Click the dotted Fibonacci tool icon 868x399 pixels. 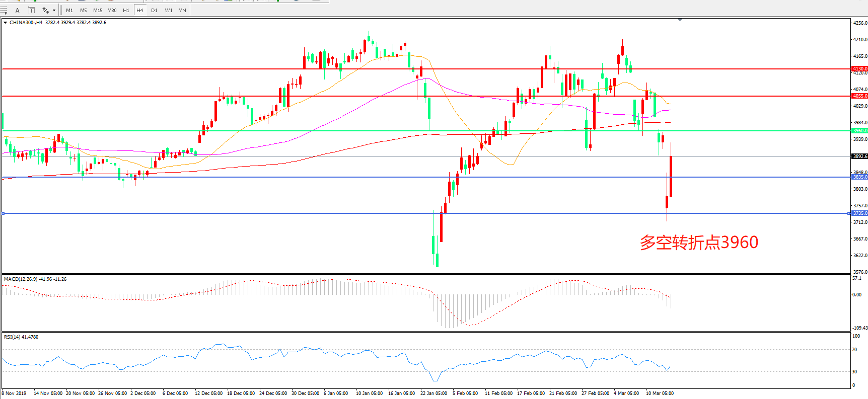pyautogui.click(x=4, y=10)
